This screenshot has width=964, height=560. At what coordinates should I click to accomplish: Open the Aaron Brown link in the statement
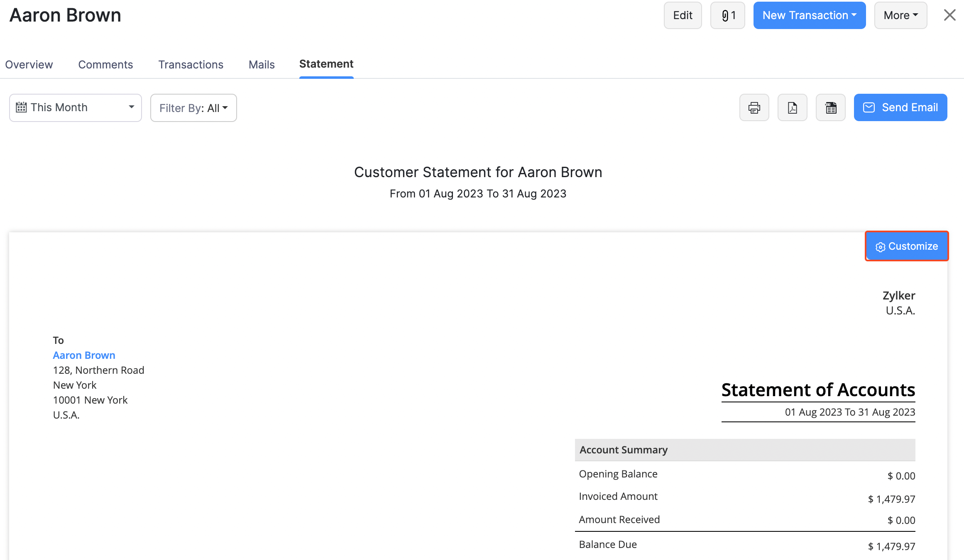click(x=84, y=355)
